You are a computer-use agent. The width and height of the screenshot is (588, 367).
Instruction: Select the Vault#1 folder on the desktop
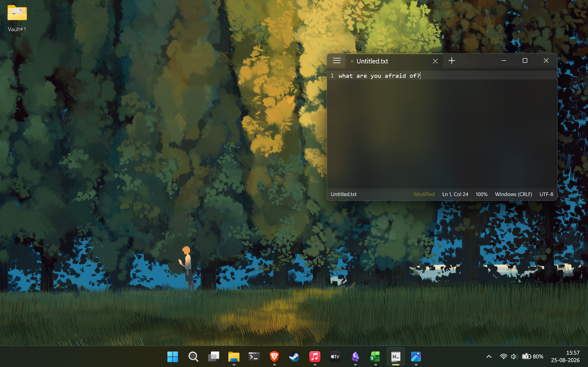[17, 18]
